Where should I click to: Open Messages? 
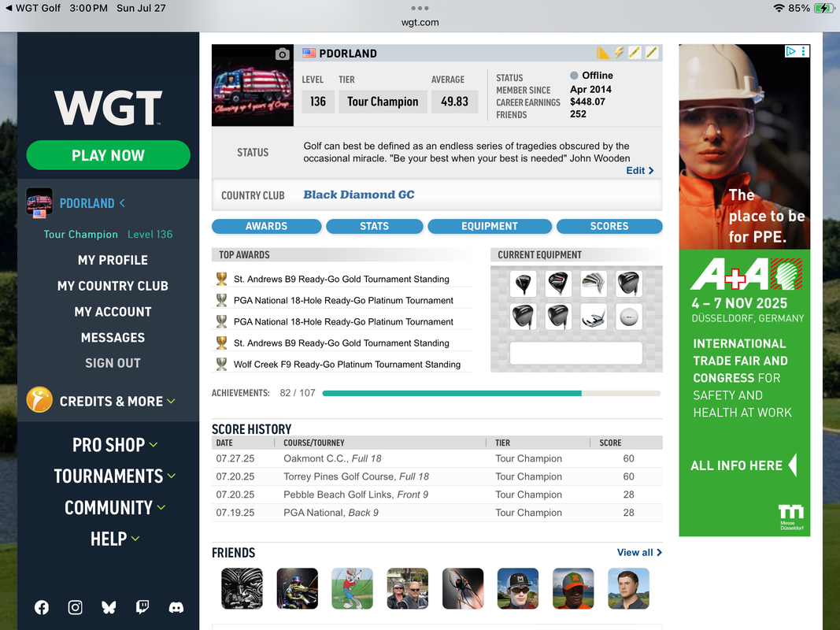tap(113, 338)
